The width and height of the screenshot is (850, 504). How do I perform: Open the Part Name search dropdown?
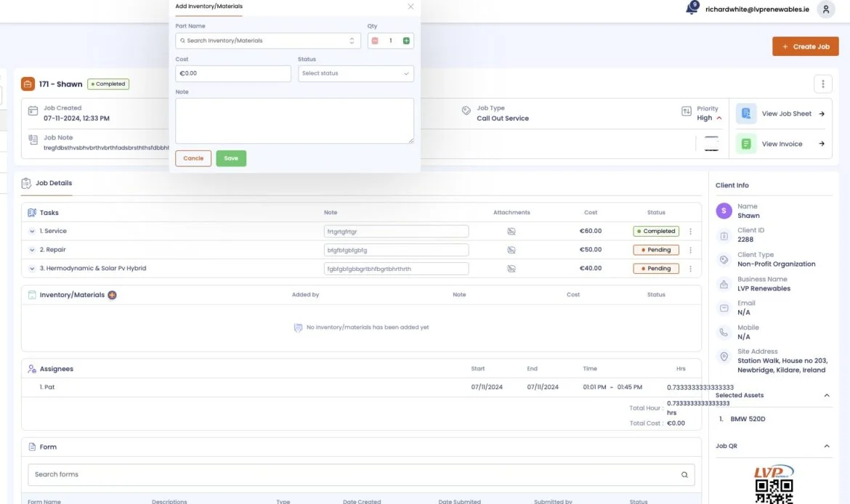pyautogui.click(x=267, y=41)
